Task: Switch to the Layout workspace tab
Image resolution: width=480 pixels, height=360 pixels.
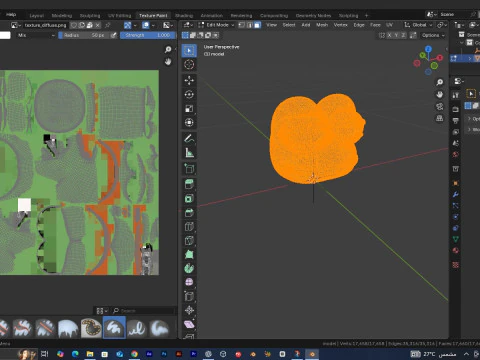Action: point(37,16)
